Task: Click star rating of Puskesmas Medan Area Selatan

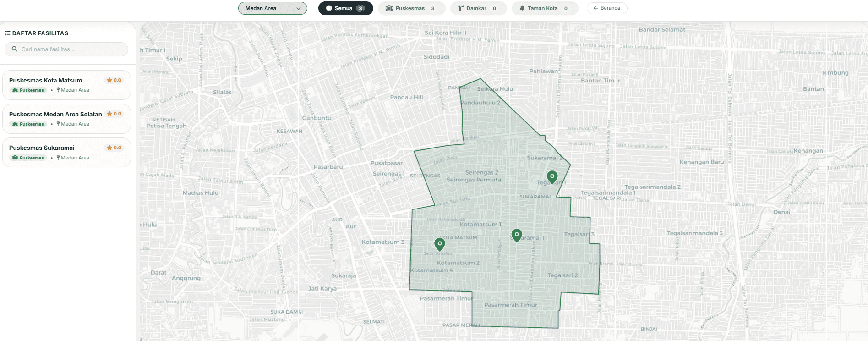Action: [x=114, y=114]
